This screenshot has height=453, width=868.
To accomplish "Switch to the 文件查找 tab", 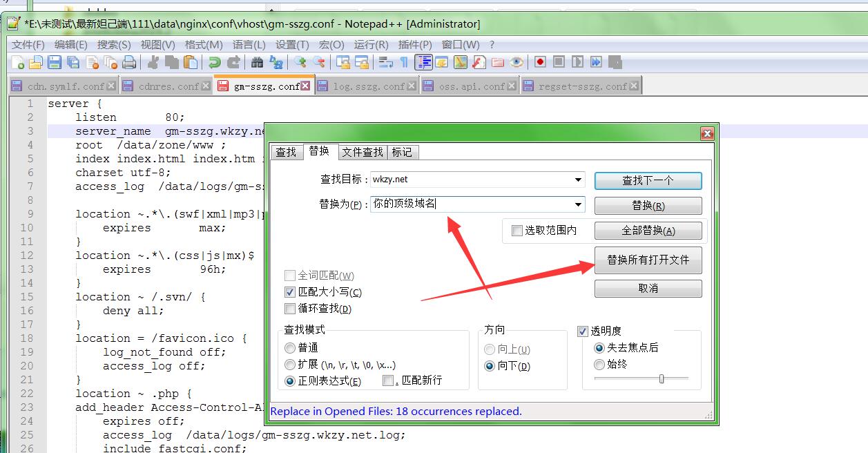I will click(x=363, y=152).
